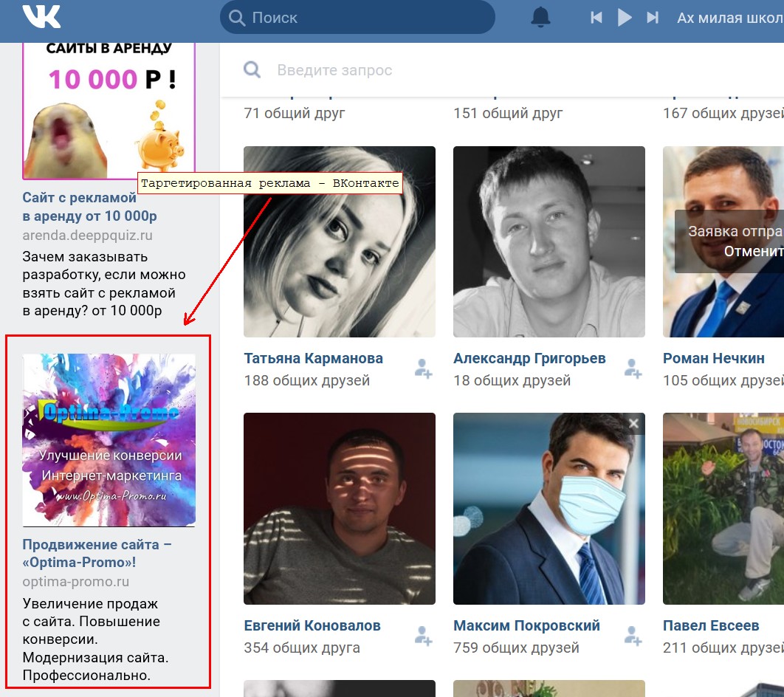Skip to the previous audio track

[596, 18]
